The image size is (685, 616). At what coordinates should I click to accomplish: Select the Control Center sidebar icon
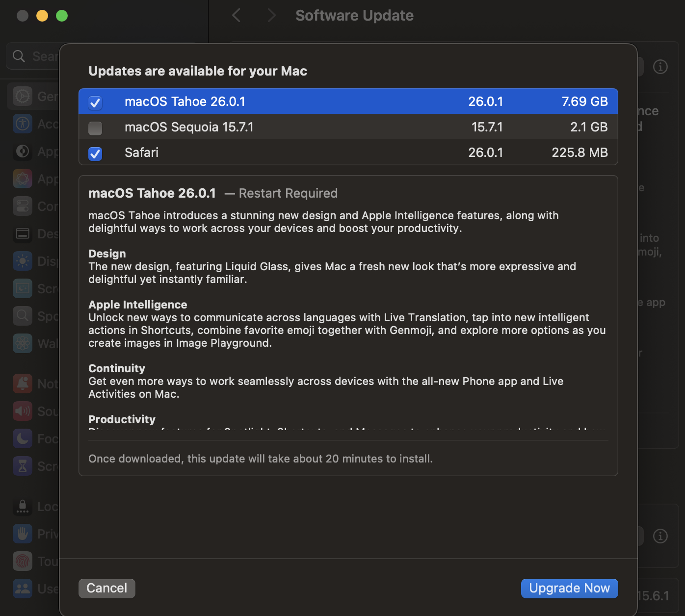[x=23, y=206]
